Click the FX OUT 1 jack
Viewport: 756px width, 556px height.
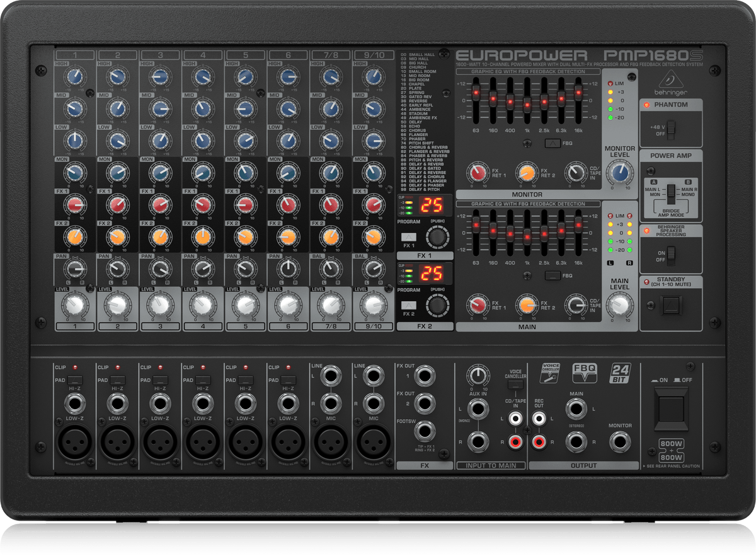pyautogui.click(x=426, y=377)
